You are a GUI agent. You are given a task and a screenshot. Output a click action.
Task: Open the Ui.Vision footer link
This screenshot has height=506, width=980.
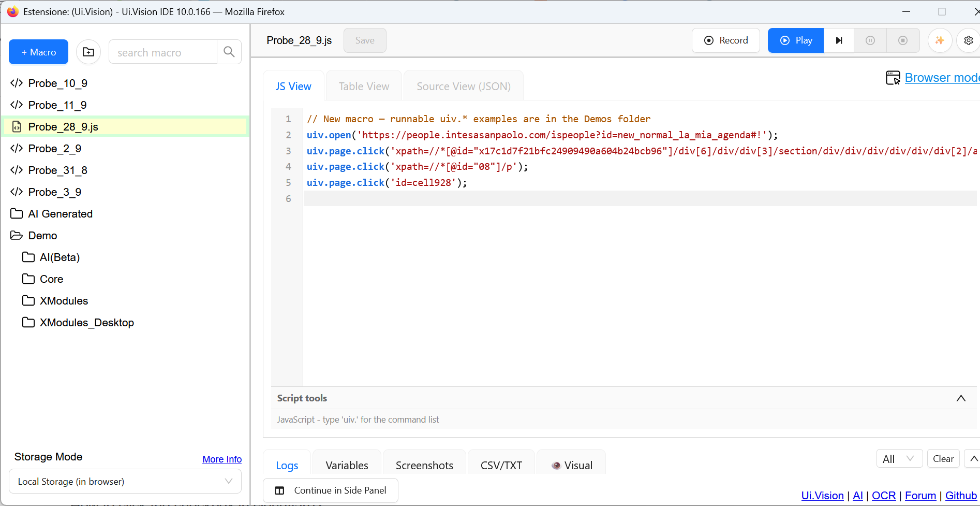[x=822, y=496]
